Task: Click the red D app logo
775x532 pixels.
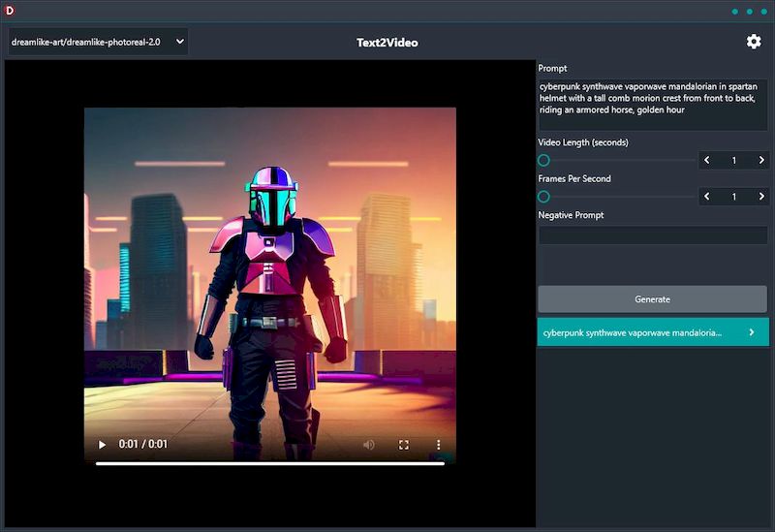Action: tap(10, 11)
